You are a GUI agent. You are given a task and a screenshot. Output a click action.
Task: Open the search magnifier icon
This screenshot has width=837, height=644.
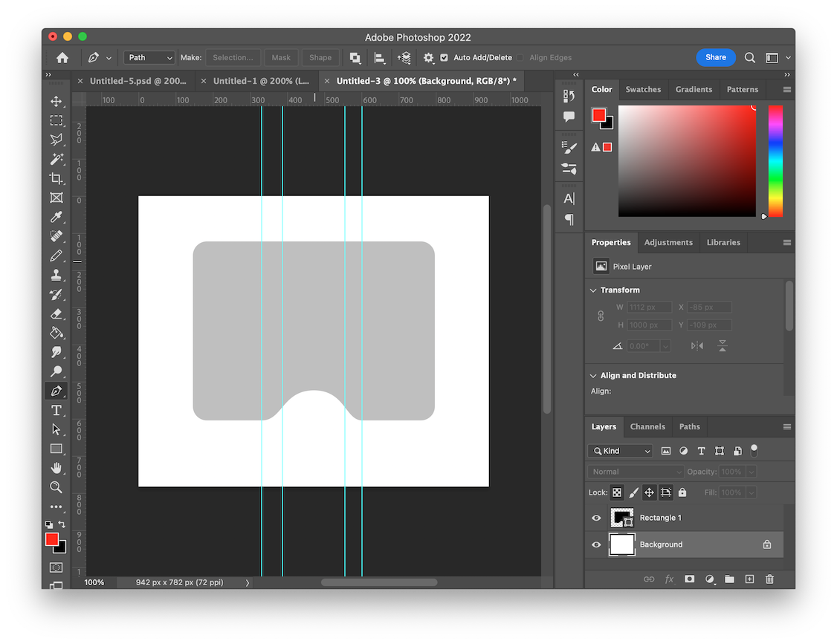[750, 57]
